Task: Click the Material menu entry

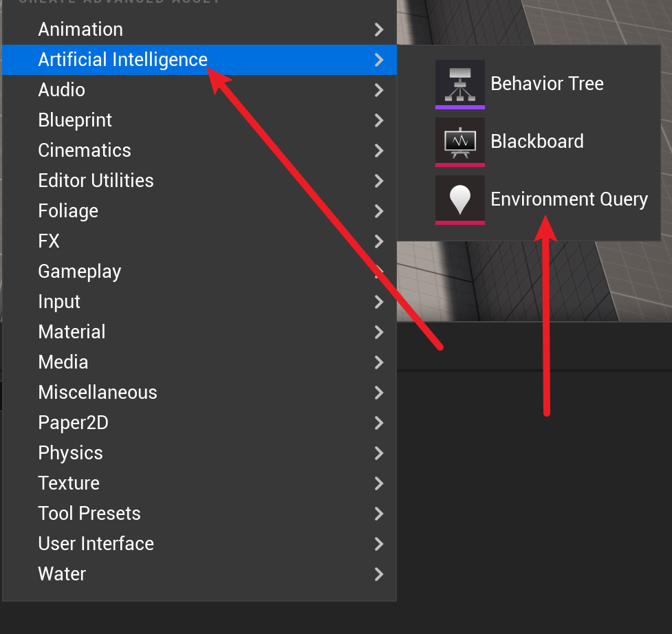Action: coord(72,332)
